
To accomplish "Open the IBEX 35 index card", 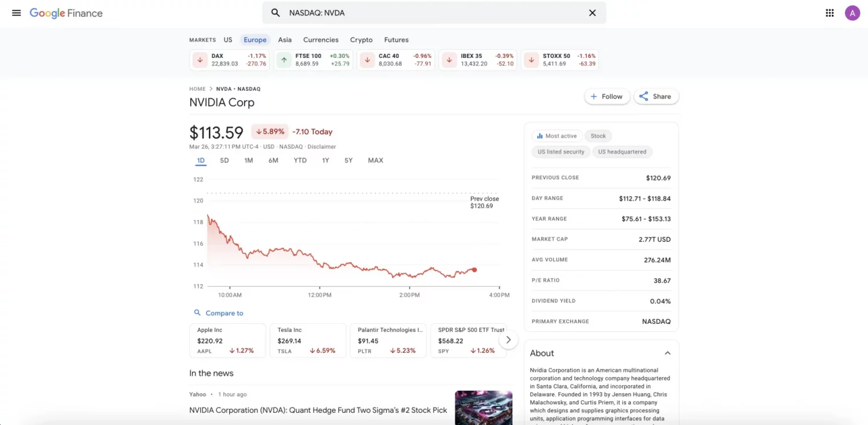I will tap(478, 60).
